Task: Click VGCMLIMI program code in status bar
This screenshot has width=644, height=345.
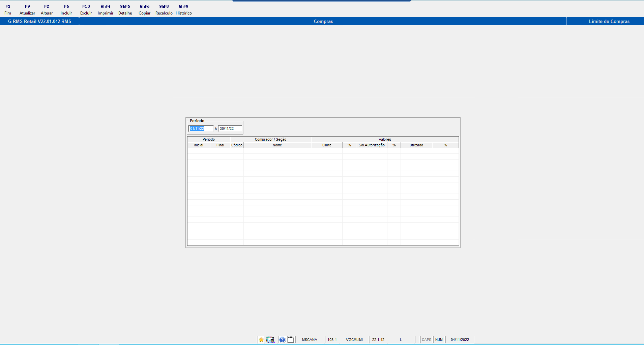Action: coord(354,340)
